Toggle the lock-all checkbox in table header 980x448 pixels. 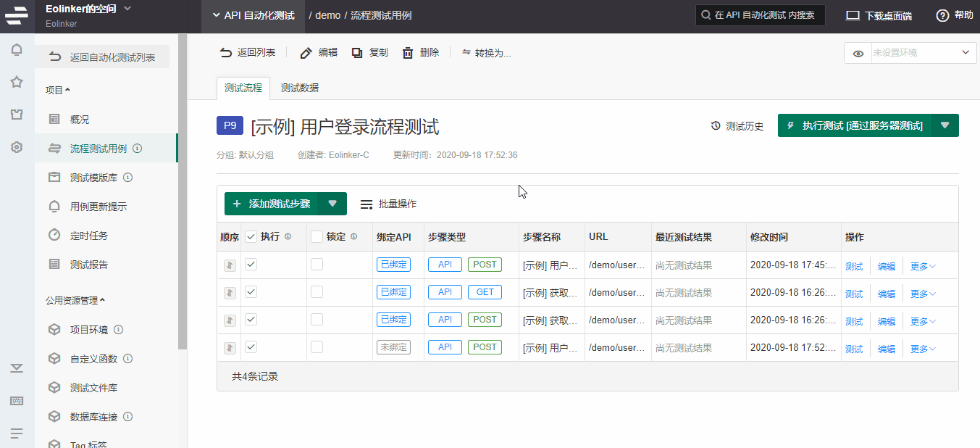[x=317, y=237]
